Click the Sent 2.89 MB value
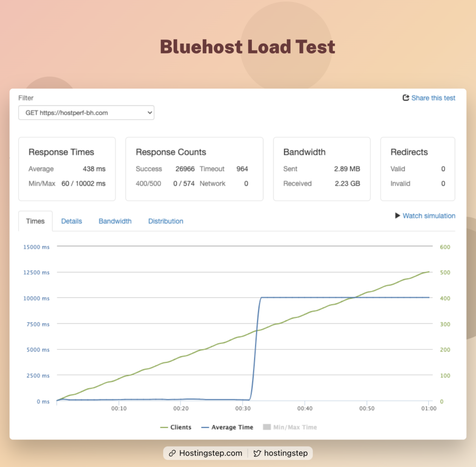Screen dimensions: 476x467 pyautogui.click(x=347, y=169)
